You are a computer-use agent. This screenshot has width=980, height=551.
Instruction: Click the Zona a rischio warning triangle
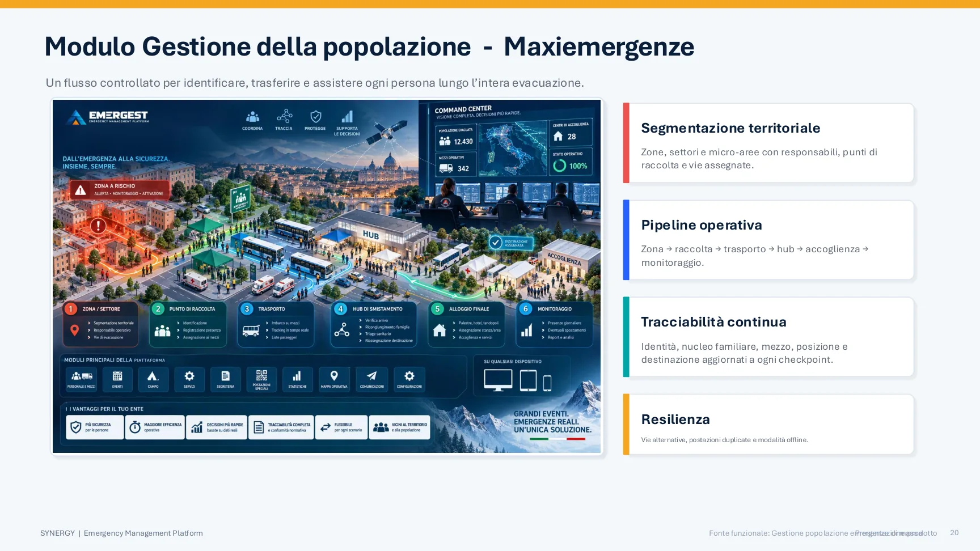pos(81,190)
